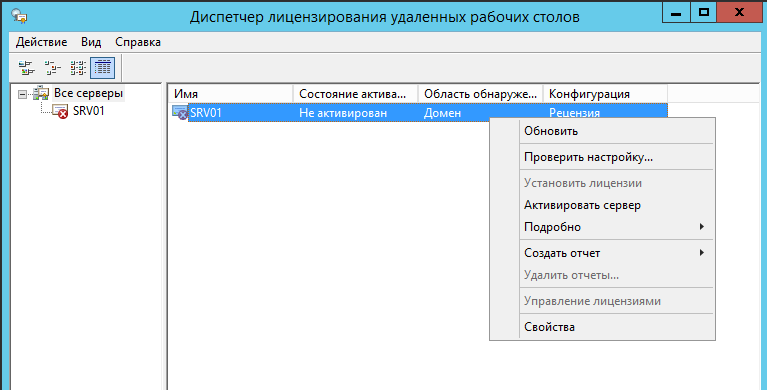
Task: Click the Управление лицензиями menu entry
Action: (602, 301)
